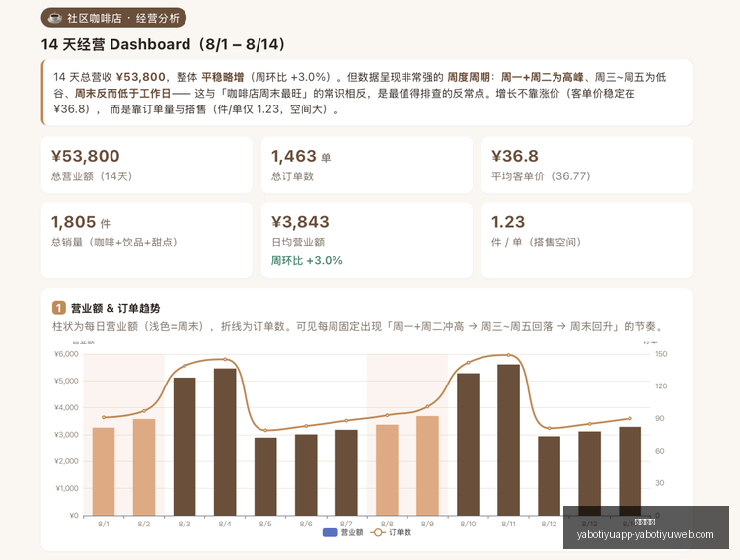Click the 1,805 总销量 card
Screen dimensions: 740x560
[147, 241]
